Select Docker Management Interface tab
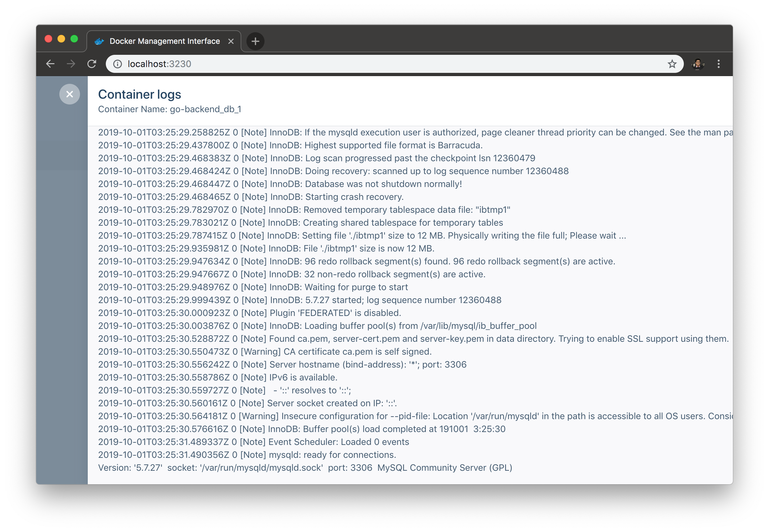This screenshot has width=769, height=532. [165, 41]
